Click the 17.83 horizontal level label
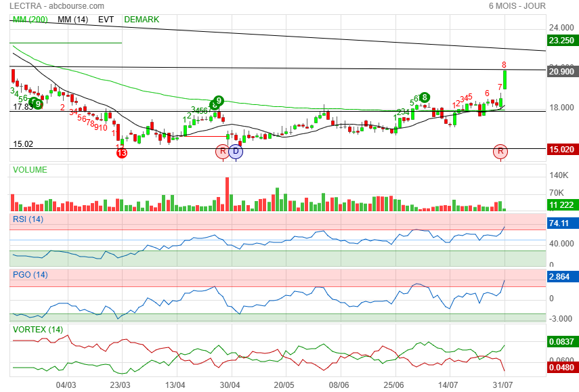 (x=23, y=107)
